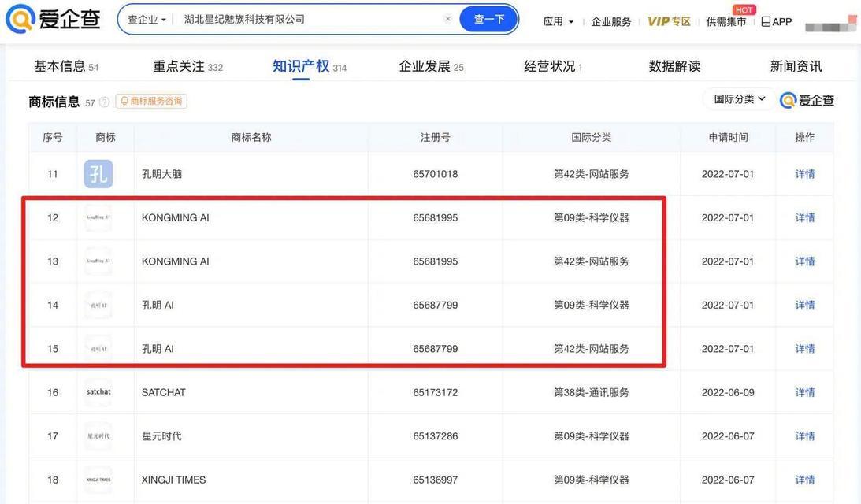Image resolution: width=861 pixels, height=504 pixels.
Task: Click the trademark image in row 13
Action: click(x=98, y=261)
